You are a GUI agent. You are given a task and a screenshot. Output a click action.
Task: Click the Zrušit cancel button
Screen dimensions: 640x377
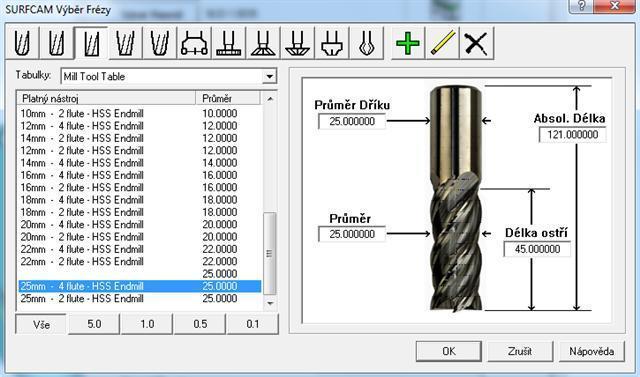(x=520, y=351)
